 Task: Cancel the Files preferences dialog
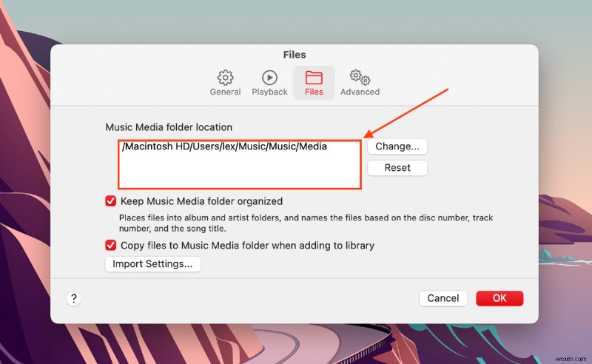[443, 298]
